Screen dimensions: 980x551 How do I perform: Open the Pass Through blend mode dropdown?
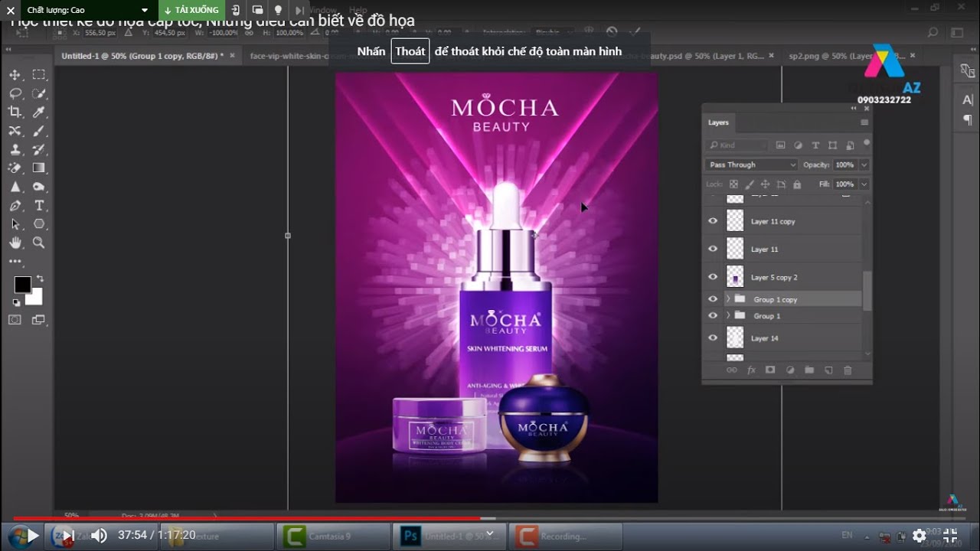click(x=751, y=165)
